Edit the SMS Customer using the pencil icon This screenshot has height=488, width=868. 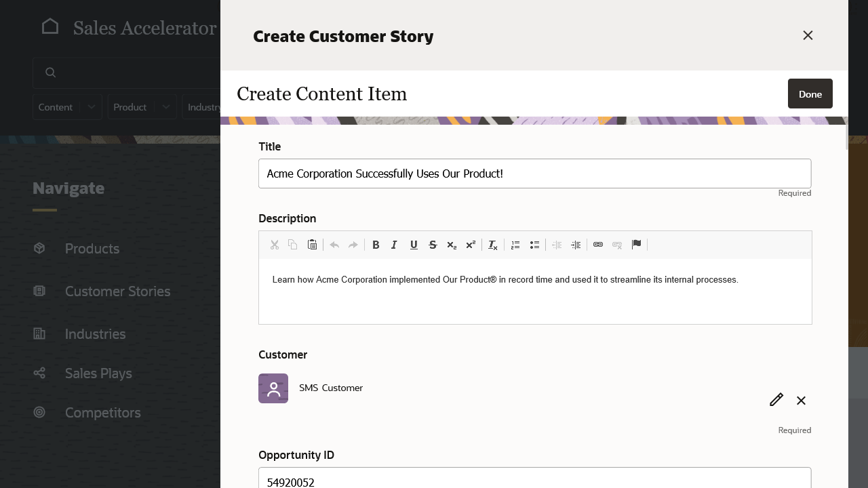[x=776, y=400]
